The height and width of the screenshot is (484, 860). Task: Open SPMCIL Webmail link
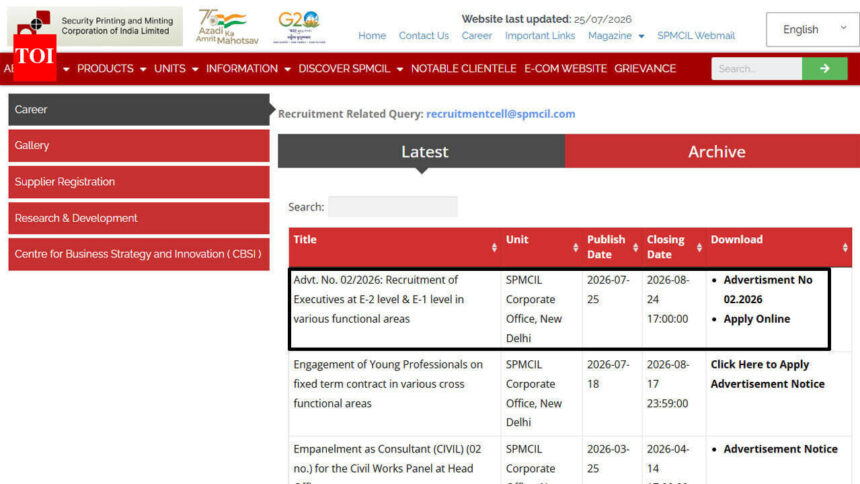[696, 36]
